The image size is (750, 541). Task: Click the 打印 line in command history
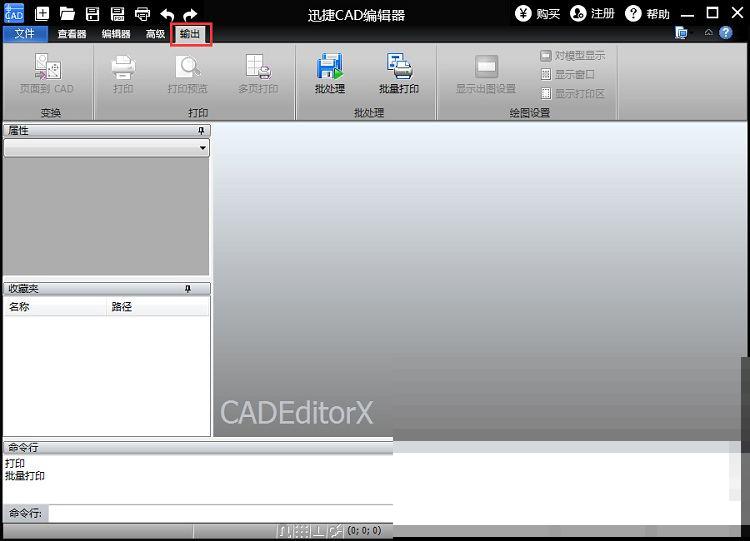tap(15, 464)
